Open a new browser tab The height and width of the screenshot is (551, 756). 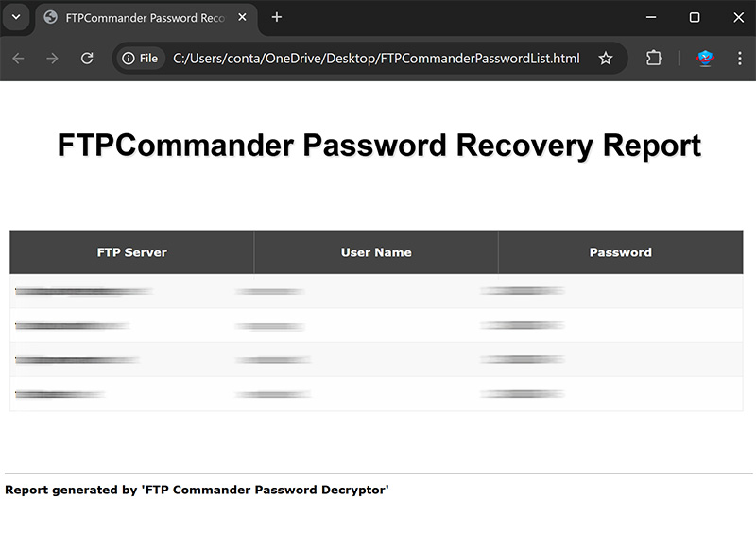pyautogui.click(x=277, y=17)
